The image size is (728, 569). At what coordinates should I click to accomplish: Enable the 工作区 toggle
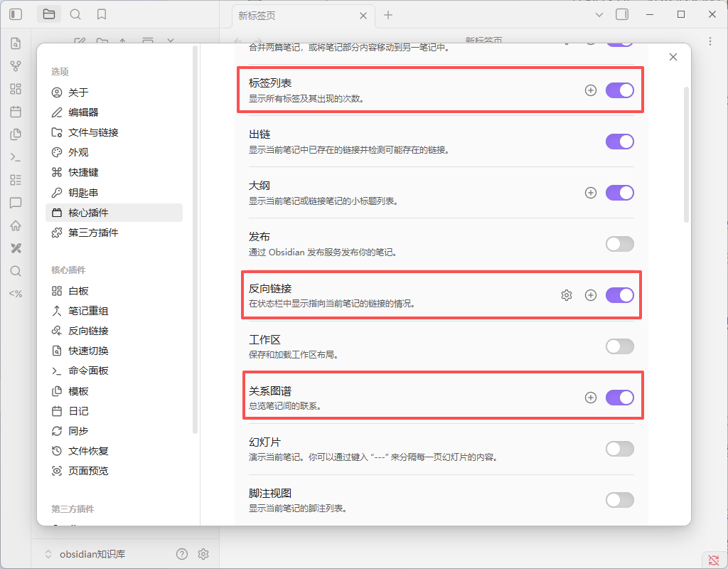[x=620, y=346]
